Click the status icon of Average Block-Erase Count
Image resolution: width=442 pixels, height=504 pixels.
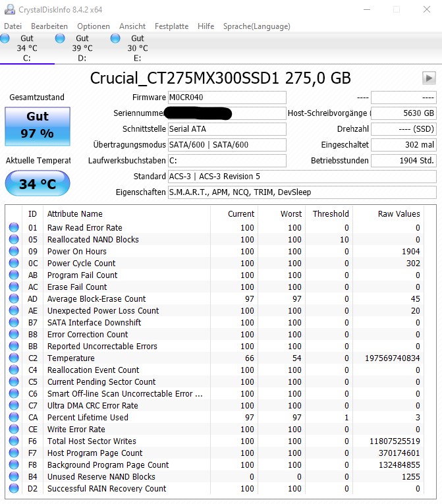[14, 298]
